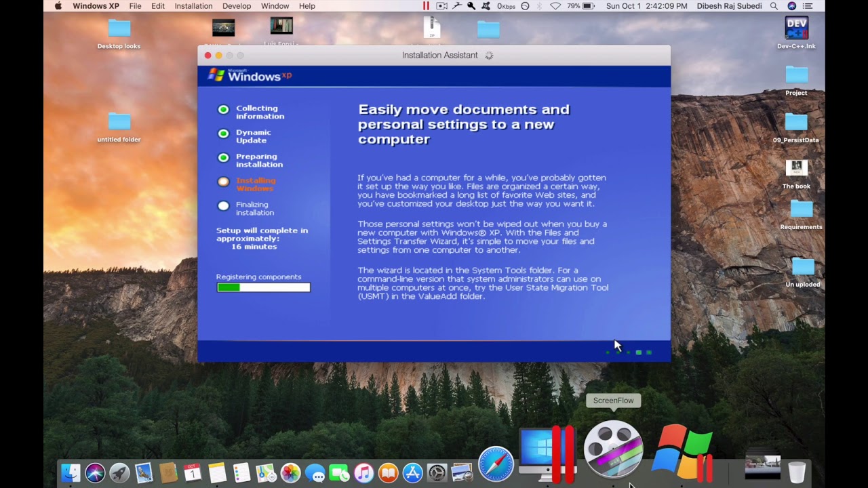Open the Help menu
868x488 pixels.
pos(307,6)
